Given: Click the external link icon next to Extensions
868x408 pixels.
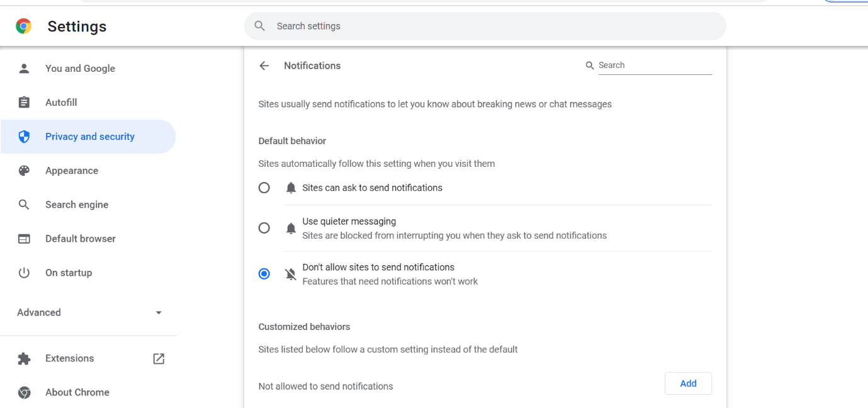Looking at the screenshot, I should tap(158, 358).
